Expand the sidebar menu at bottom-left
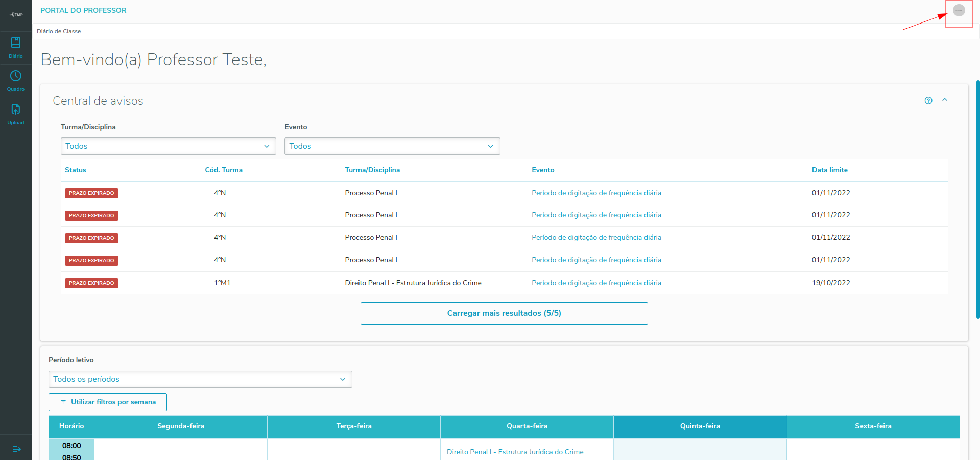Image resolution: width=980 pixels, height=460 pixels. pos(16,449)
